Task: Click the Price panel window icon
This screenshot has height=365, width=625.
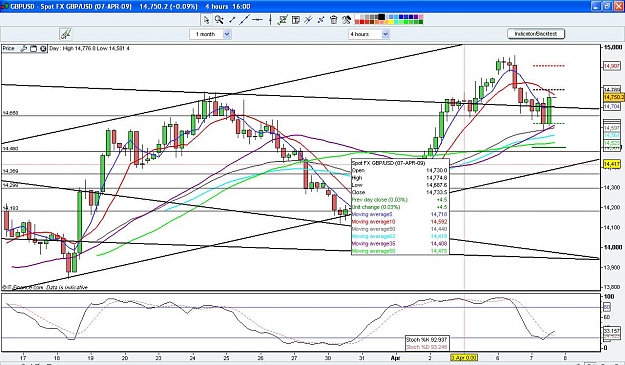Action: coord(33,49)
